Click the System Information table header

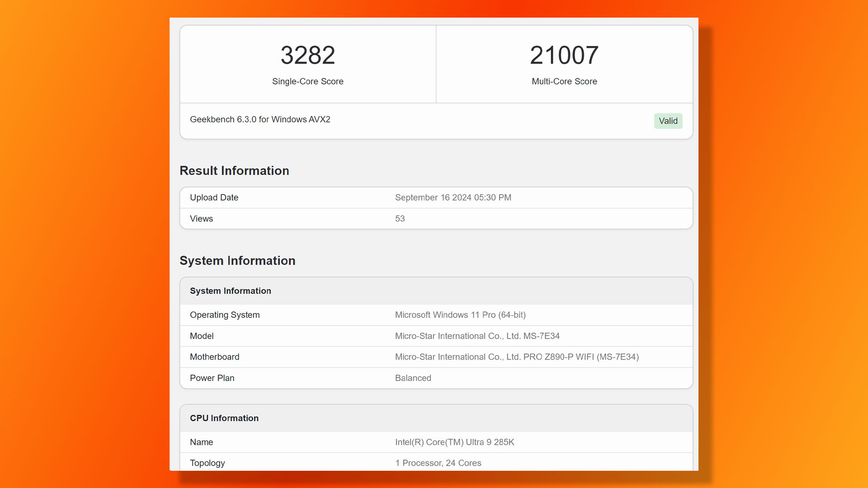point(436,291)
